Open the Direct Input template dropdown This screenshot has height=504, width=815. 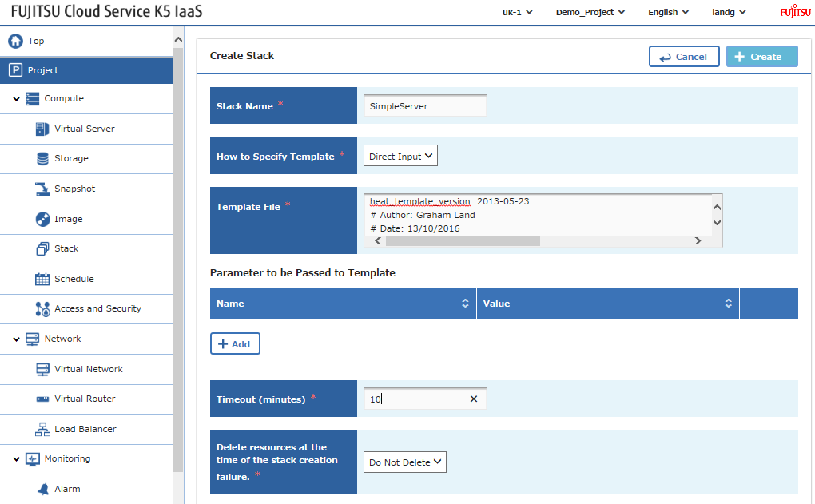(400, 156)
